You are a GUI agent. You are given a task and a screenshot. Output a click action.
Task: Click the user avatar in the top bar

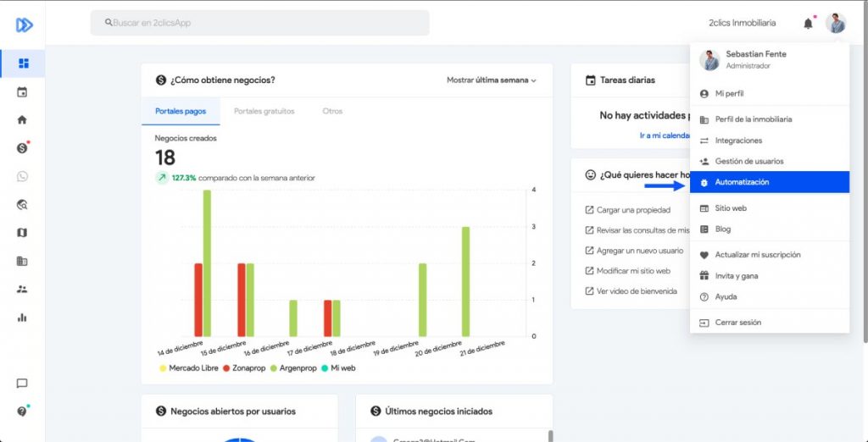(x=836, y=23)
